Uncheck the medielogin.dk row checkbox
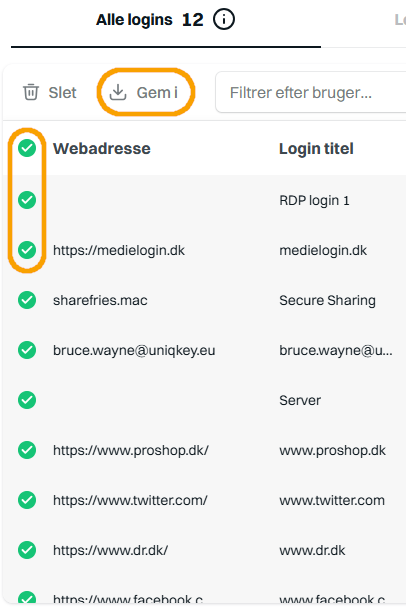The width and height of the screenshot is (406, 614). 27,250
